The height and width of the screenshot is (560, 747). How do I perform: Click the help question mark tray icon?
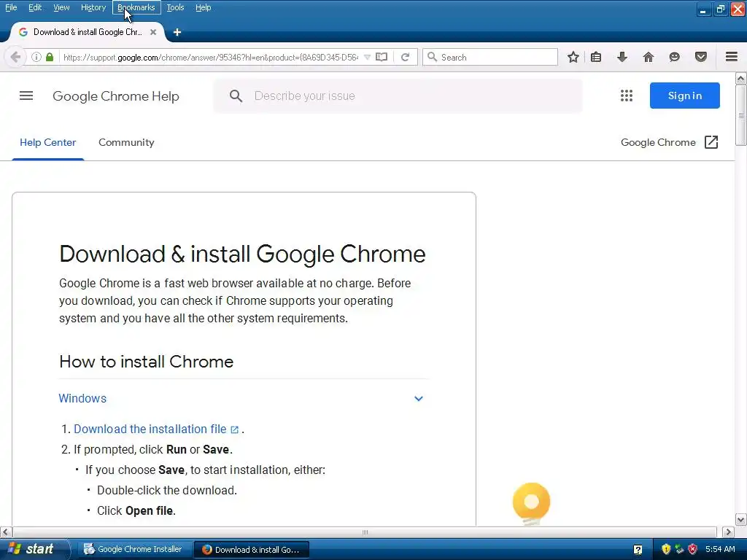click(638, 550)
